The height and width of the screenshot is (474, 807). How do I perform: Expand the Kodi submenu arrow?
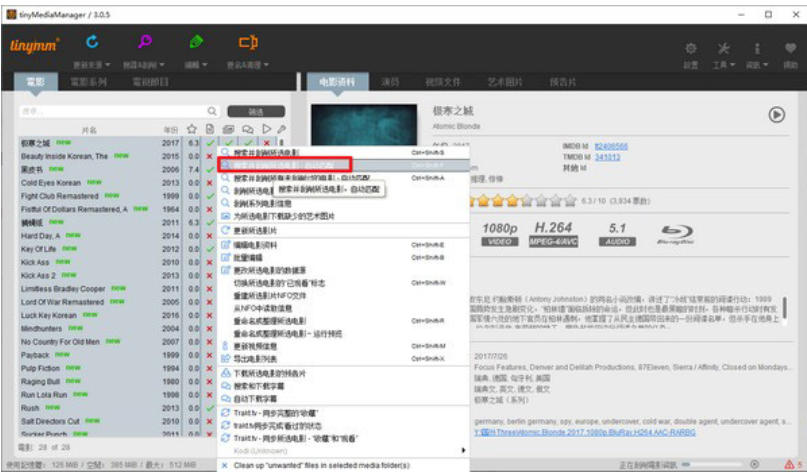pyautogui.click(x=461, y=451)
